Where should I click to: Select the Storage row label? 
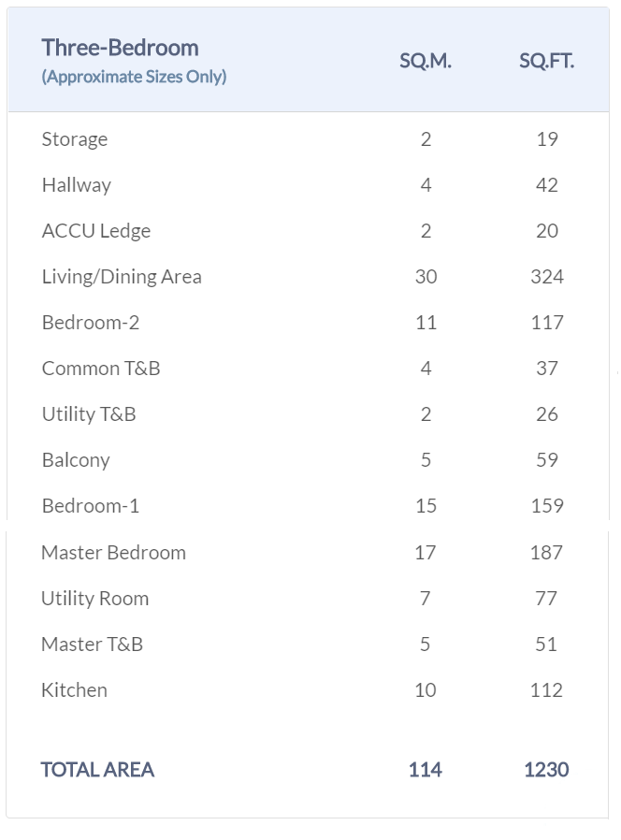tap(75, 139)
